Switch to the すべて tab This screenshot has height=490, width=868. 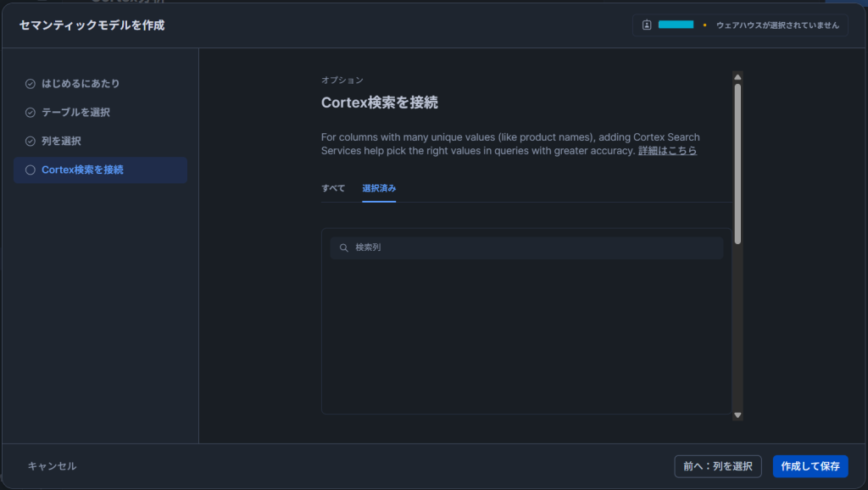coord(333,188)
